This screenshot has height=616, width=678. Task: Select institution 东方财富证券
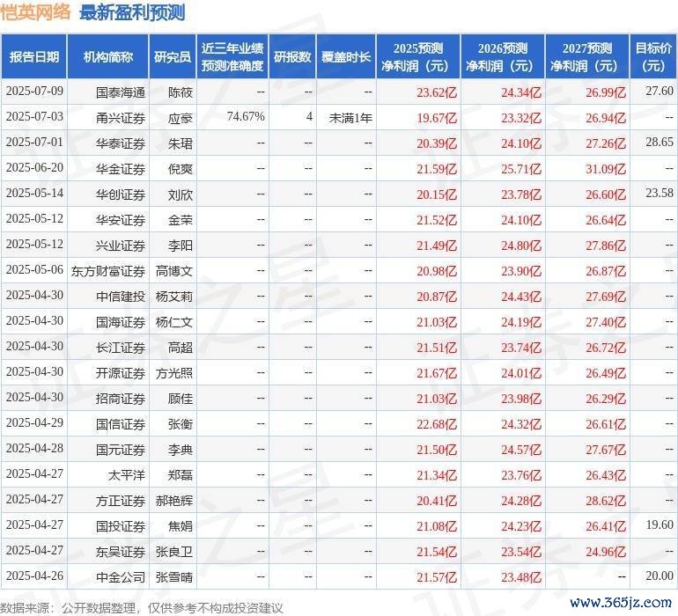[x=108, y=271]
